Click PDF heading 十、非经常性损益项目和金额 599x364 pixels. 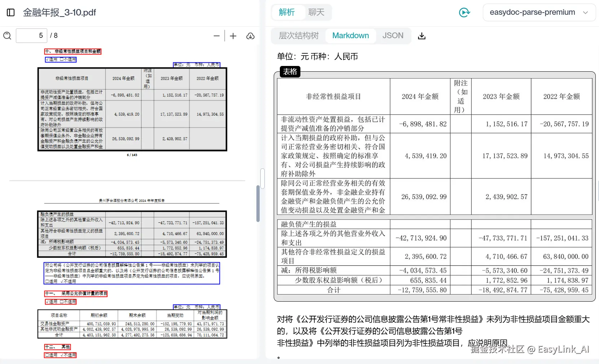click(73, 52)
